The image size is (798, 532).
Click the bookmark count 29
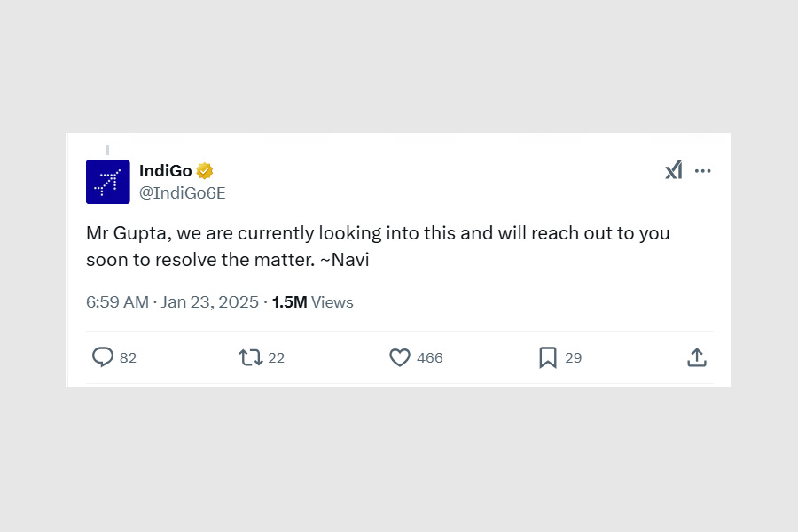(x=573, y=358)
